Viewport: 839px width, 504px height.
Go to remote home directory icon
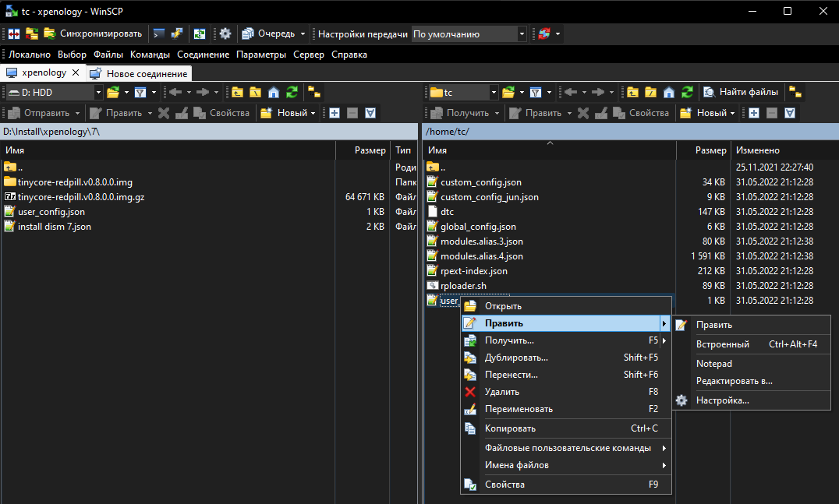click(x=669, y=92)
